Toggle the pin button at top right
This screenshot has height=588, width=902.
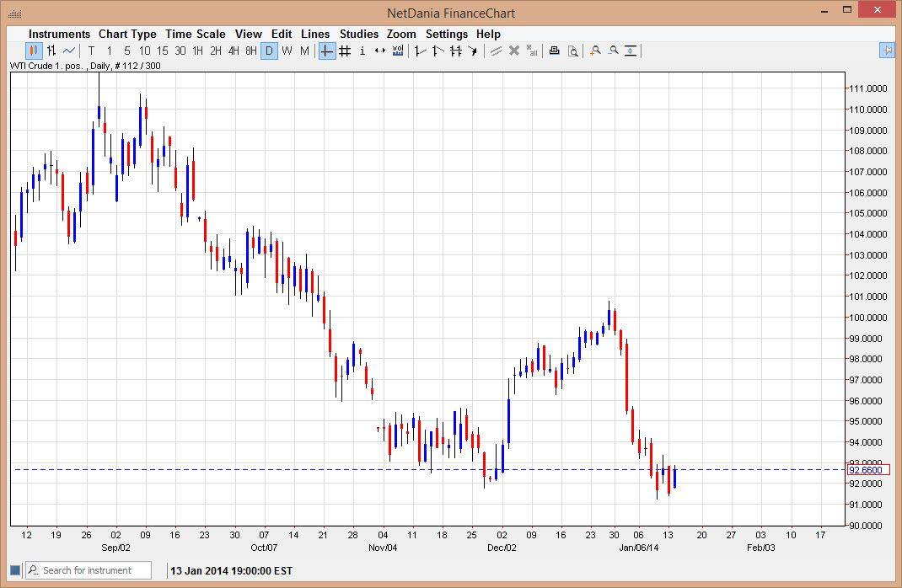point(887,51)
